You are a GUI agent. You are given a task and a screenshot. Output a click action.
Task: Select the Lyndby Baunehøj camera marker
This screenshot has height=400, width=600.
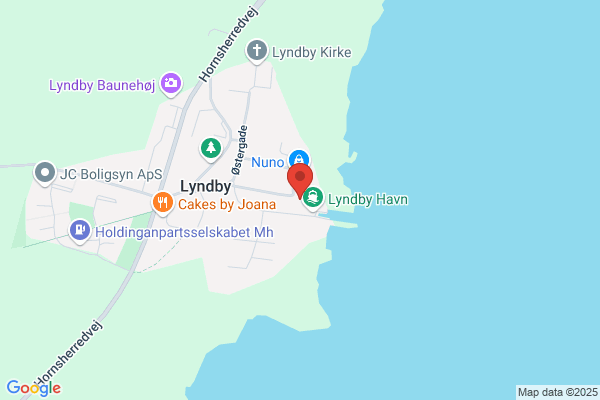[x=171, y=83]
